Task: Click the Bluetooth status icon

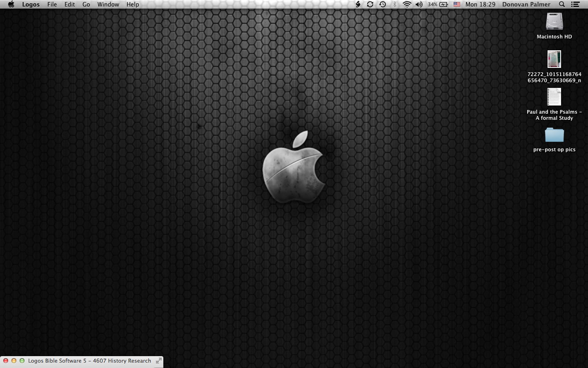Action: tap(394, 4)
